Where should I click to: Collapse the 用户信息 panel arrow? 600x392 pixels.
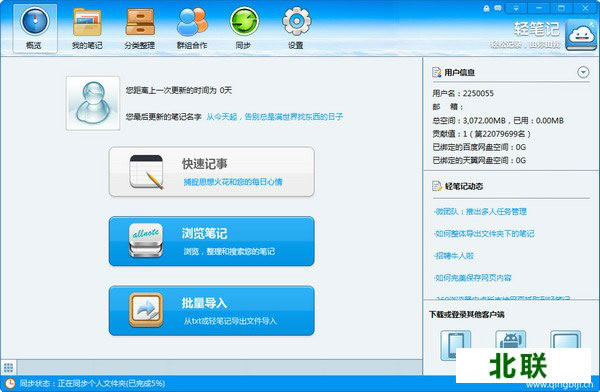(x=583, y=72)
